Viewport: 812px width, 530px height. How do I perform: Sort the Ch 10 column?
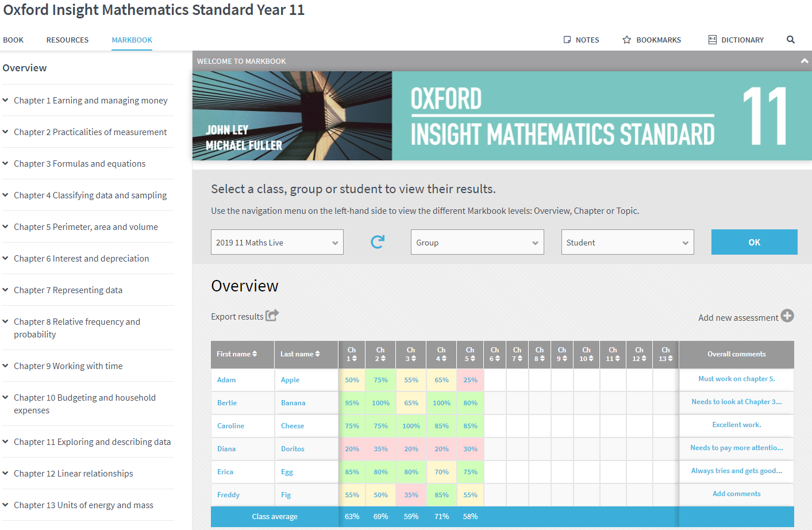(591, 358)
